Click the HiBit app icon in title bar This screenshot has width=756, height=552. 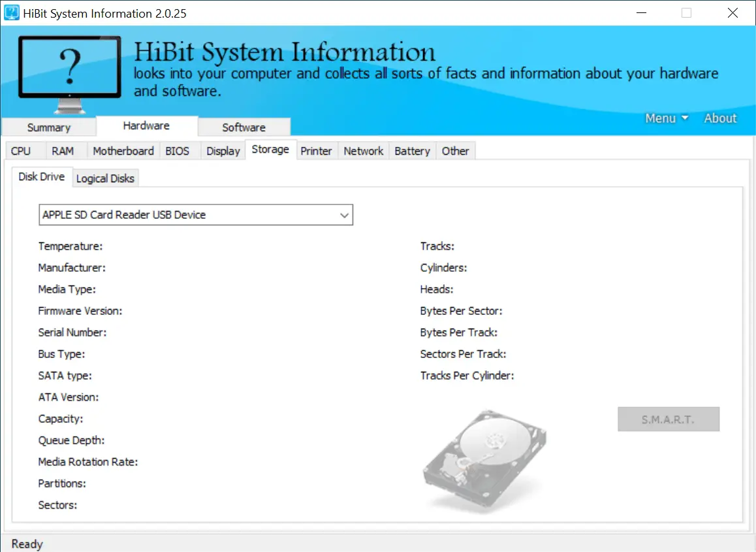coord(12,12)
